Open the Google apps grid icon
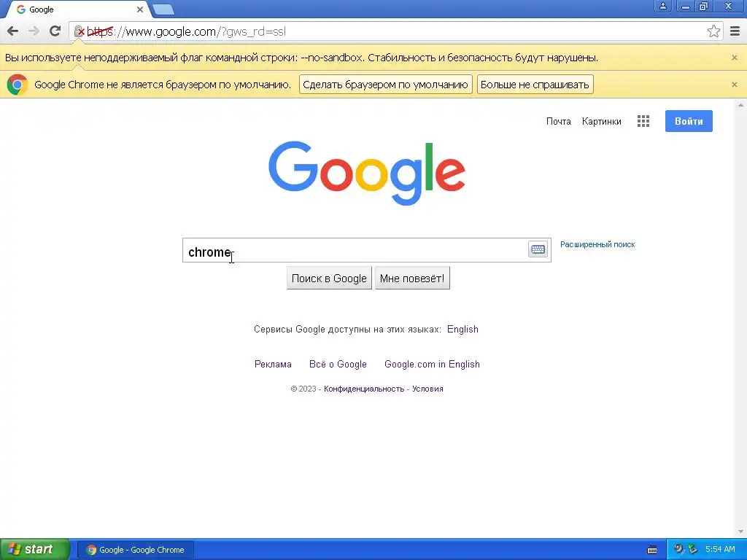 [643, 122]
